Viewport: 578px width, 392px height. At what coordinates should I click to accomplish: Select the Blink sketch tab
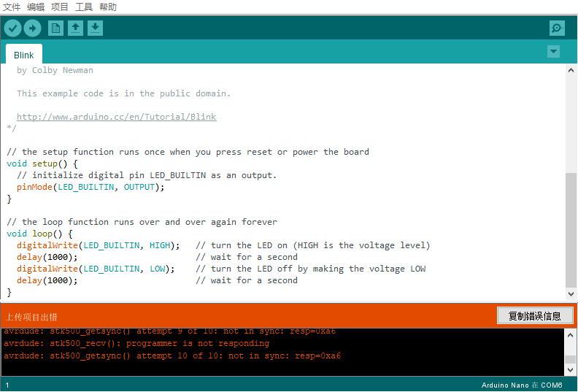pyautogui.click(x=24, y=55)
